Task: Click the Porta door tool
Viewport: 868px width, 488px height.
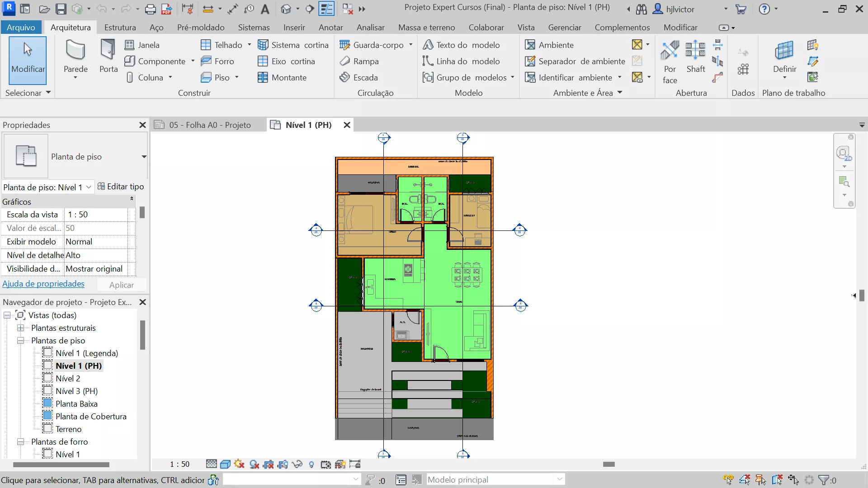Action: (x=108, y=56)
